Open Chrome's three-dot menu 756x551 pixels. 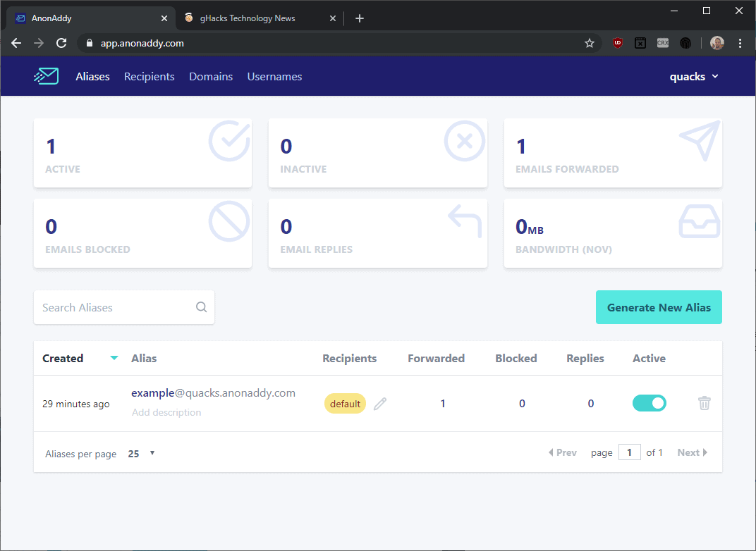[x=740, y=43]
